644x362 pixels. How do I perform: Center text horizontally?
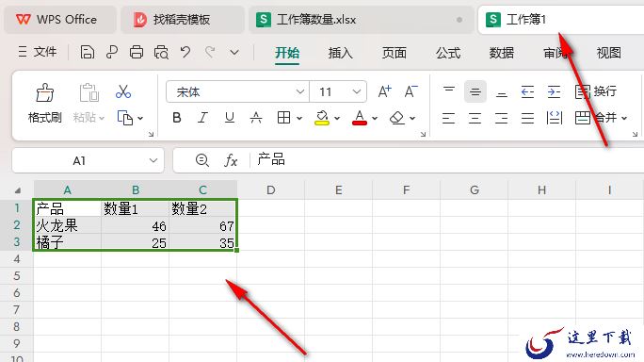click(475, 119)
